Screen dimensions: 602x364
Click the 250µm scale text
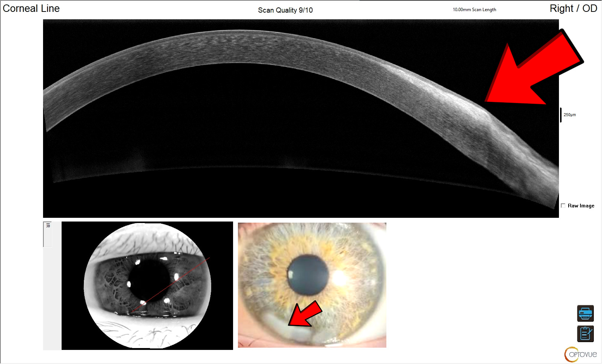pyautogui.click(x=570, y=115)
